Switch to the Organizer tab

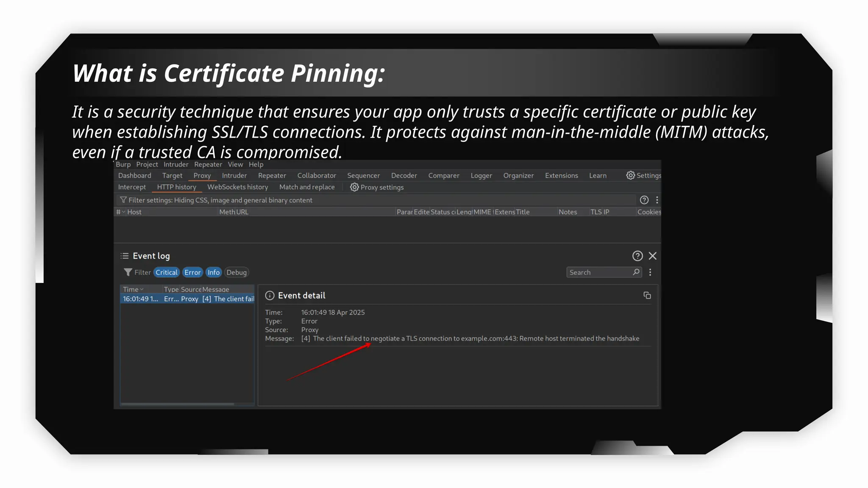pyautogui.click(x=518, y=175)
